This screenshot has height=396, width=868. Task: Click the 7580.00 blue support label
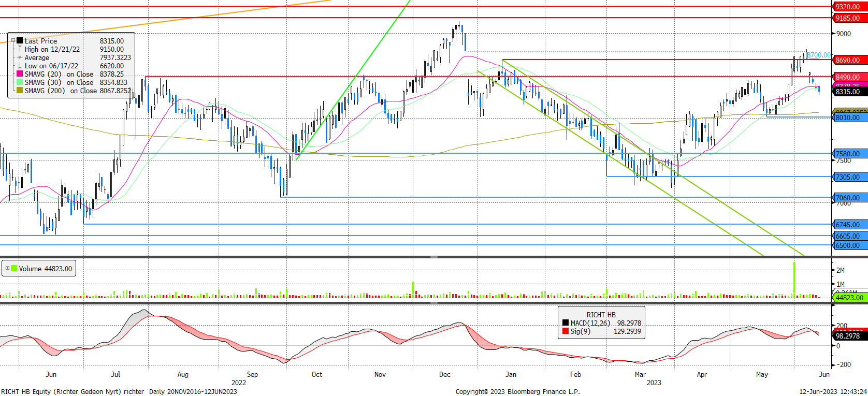849,154
